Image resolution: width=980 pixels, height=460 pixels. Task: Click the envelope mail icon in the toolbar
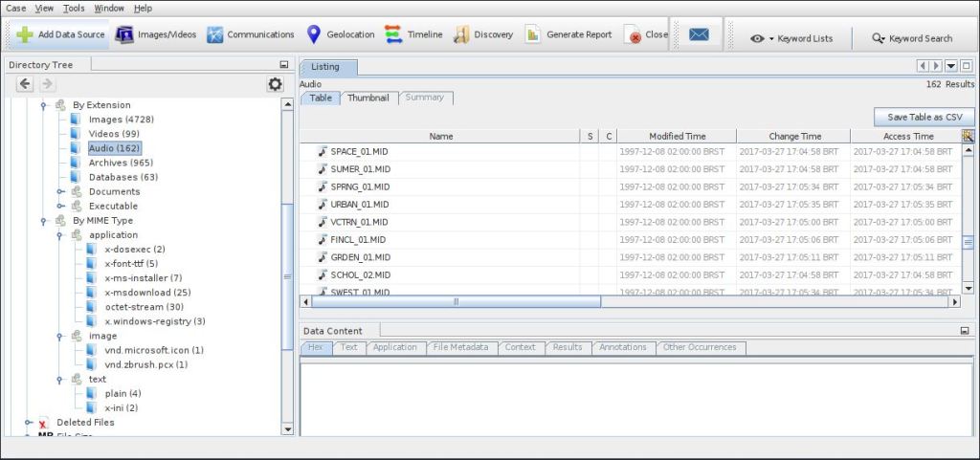click(x=699, y=35)
